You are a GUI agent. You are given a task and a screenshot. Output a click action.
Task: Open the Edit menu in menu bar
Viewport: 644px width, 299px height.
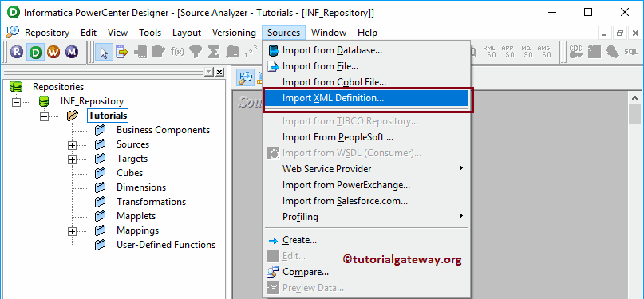(89, 33)
